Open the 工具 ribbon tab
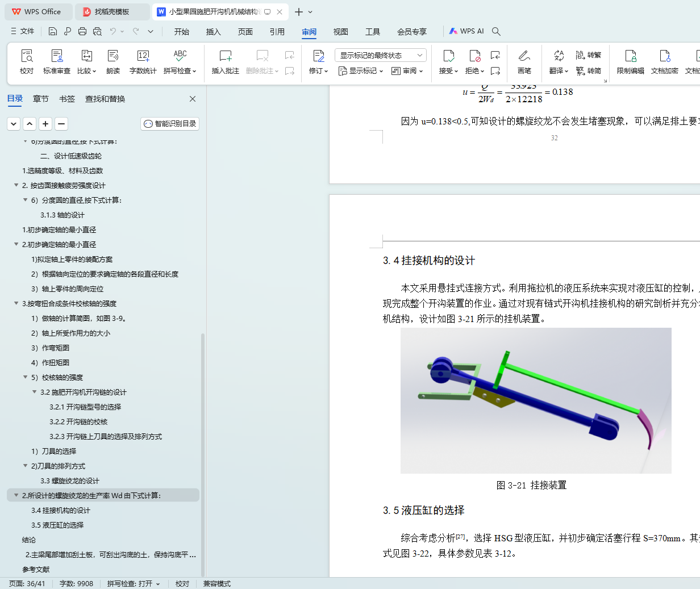 (373, 32)
